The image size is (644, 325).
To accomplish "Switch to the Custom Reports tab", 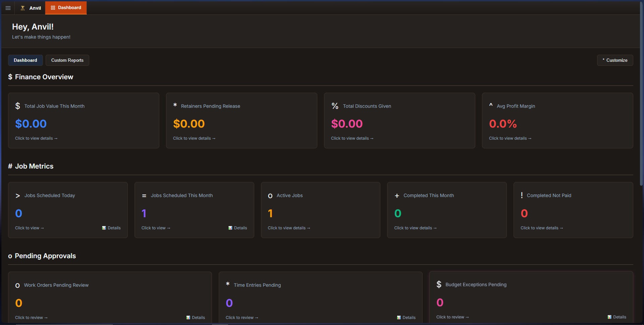I will tap(67, 60).
